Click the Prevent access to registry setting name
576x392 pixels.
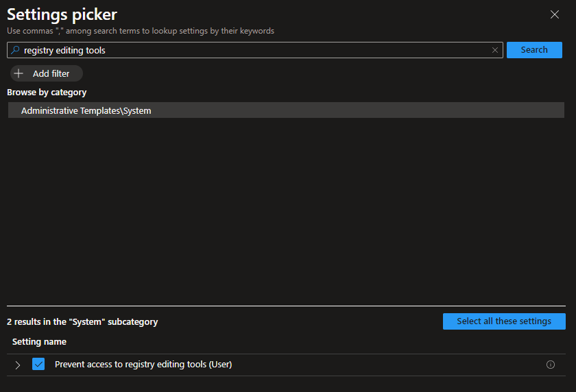pyautogui.click(x=143, y=365)
